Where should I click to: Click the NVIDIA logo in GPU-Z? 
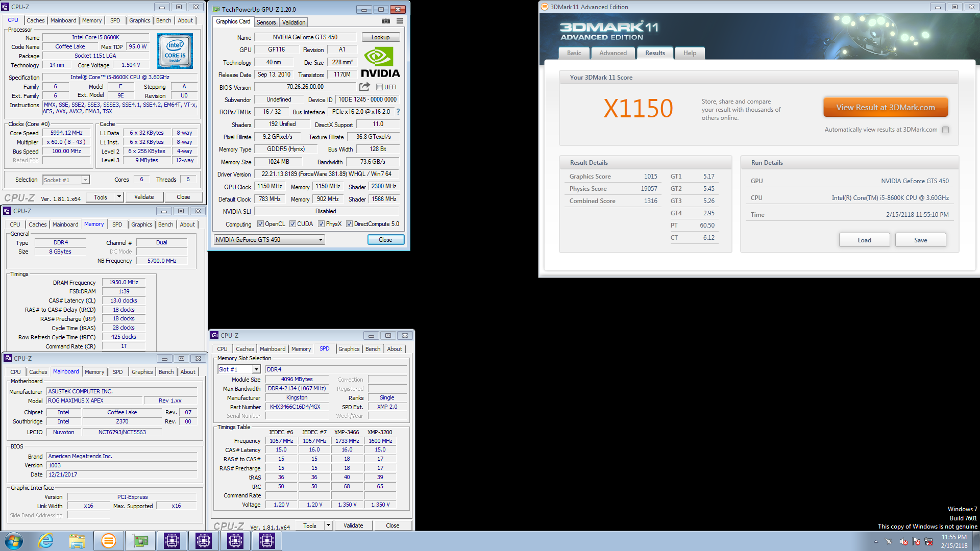pyautogui.click(x=380, y=62)
